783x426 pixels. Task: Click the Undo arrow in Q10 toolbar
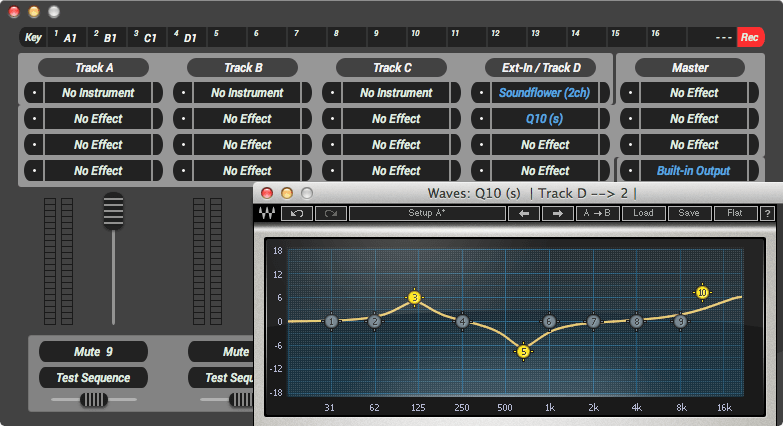[x=296, y=213]
